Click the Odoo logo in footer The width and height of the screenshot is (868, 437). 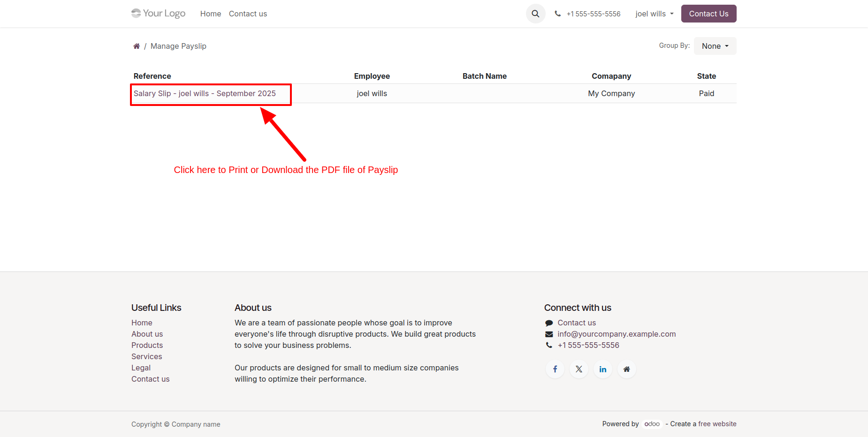tap(652, 424)
